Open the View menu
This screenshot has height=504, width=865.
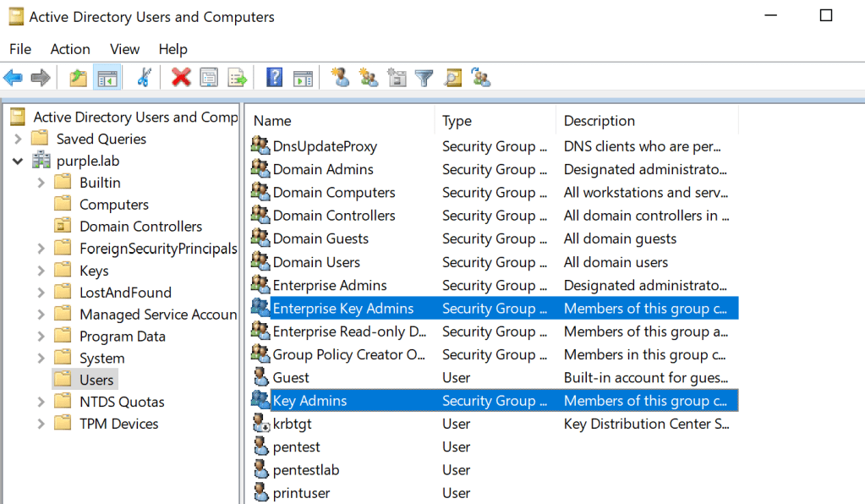[124, 49]
